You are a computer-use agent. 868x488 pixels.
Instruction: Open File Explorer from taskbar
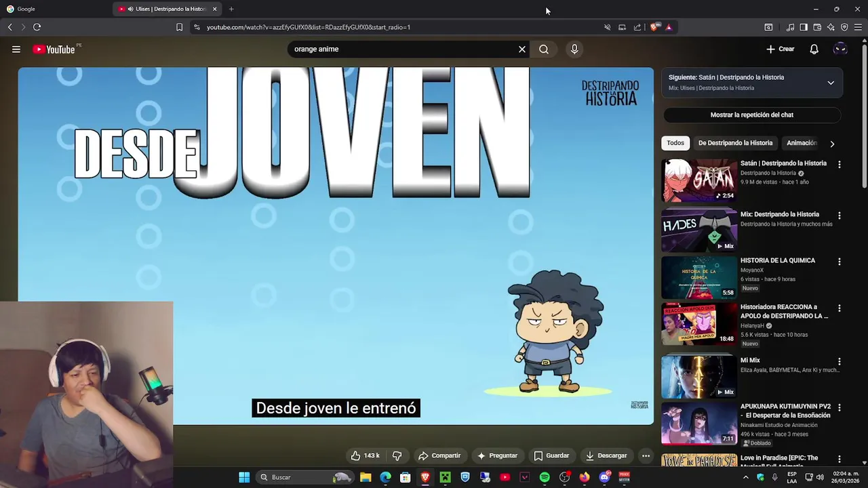[x=366, y=477]
